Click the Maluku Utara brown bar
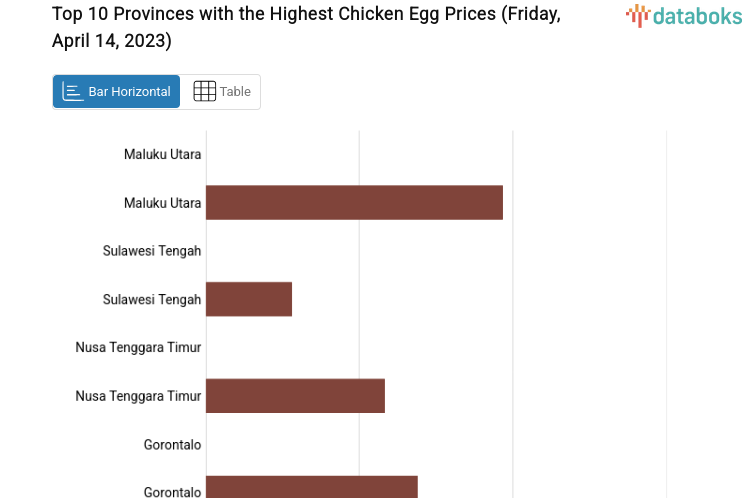Image resolution: width=753 pixels, height=498 pixels. (354, 203)
